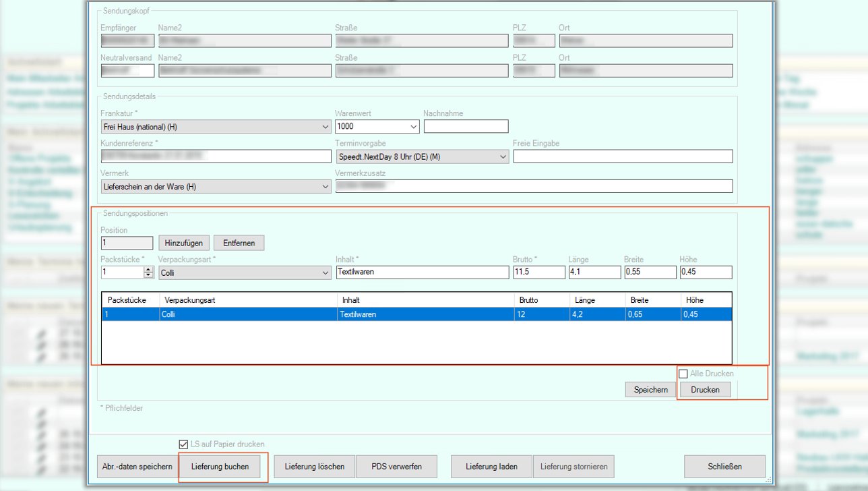Click Lieferung löschen
868x491 pixels.
[x=314, y=467]
